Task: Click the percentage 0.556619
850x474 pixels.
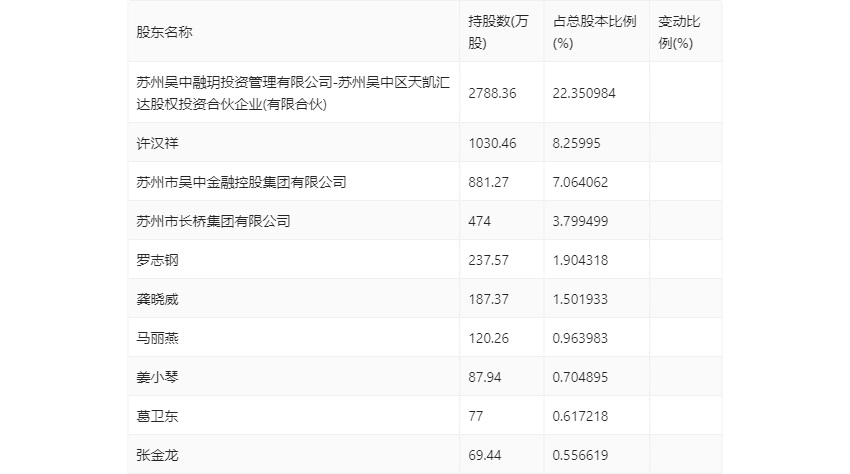Action: pos(580,456)
